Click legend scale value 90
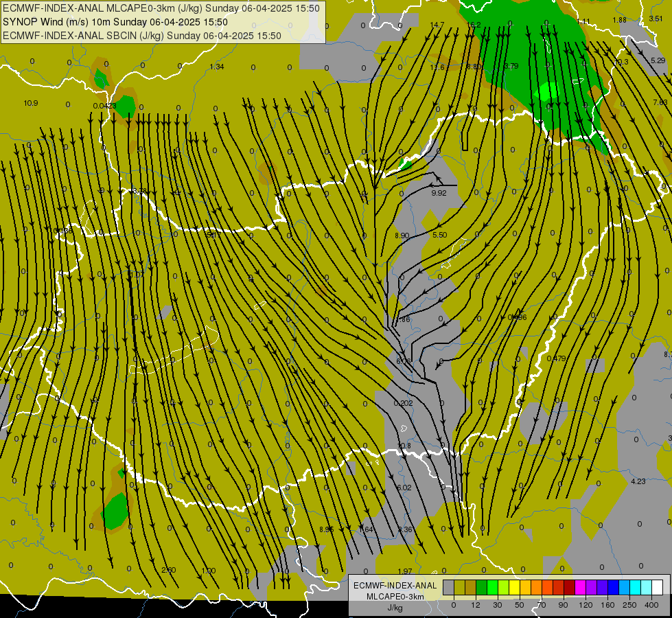The height and width of the screenshot is (618, 672). (563, 605)
